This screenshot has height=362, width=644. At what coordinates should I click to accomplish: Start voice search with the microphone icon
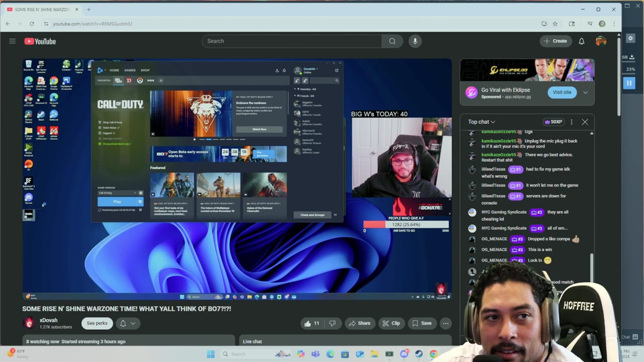pyautogui.click(x=415, y=41)
